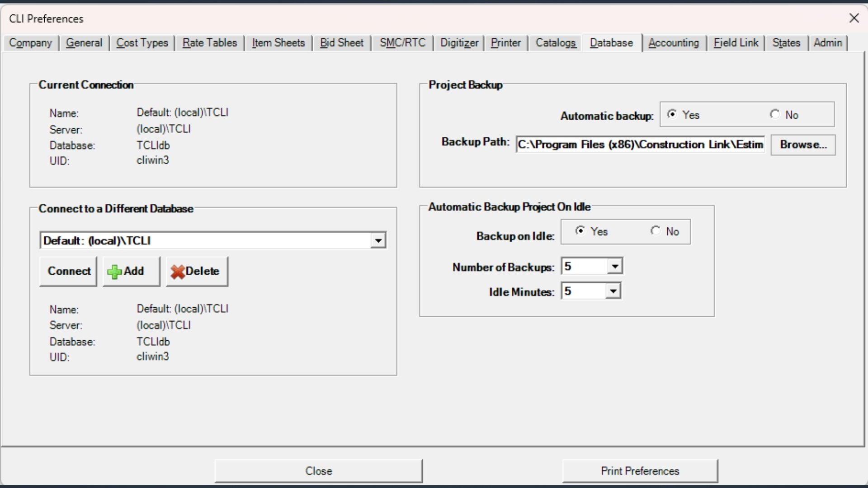This screenshot has width=868, height=488.
Task: Click the green plus Add button
Action: point(131,271)
